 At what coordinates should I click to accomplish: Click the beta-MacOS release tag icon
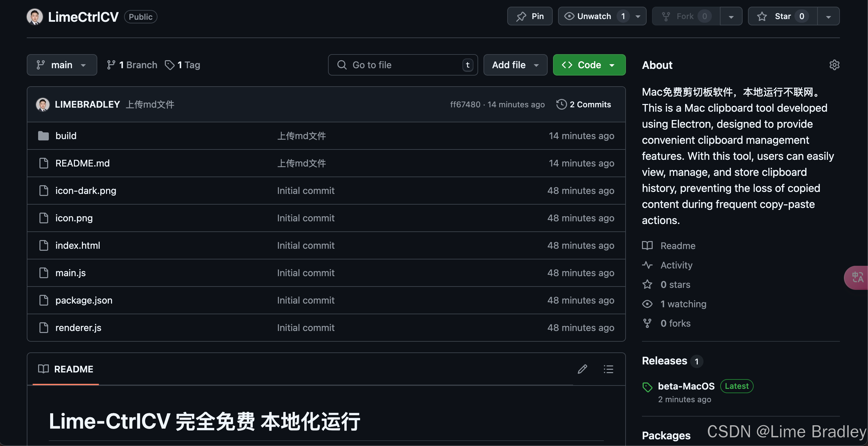point(647,387)
